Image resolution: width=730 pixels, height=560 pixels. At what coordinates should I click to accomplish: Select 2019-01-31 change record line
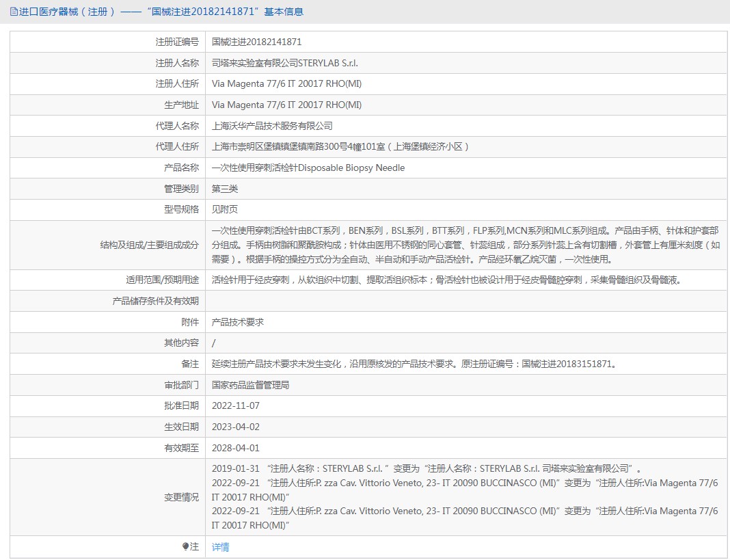coord(427,468)
